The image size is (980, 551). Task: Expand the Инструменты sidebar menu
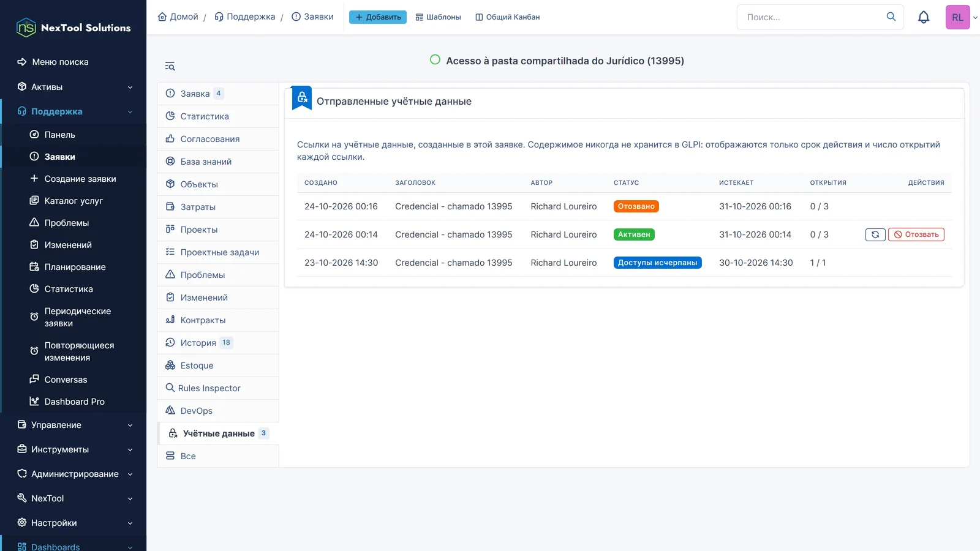pyautogui.click(x=73, y=449)
